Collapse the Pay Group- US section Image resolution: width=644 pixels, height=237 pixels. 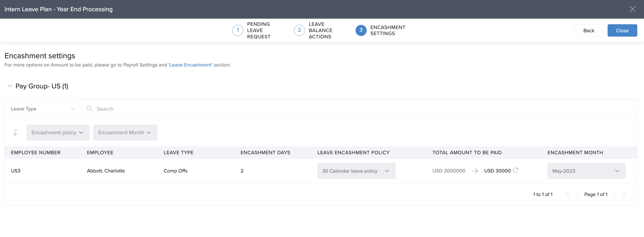(x=10, y=86)
